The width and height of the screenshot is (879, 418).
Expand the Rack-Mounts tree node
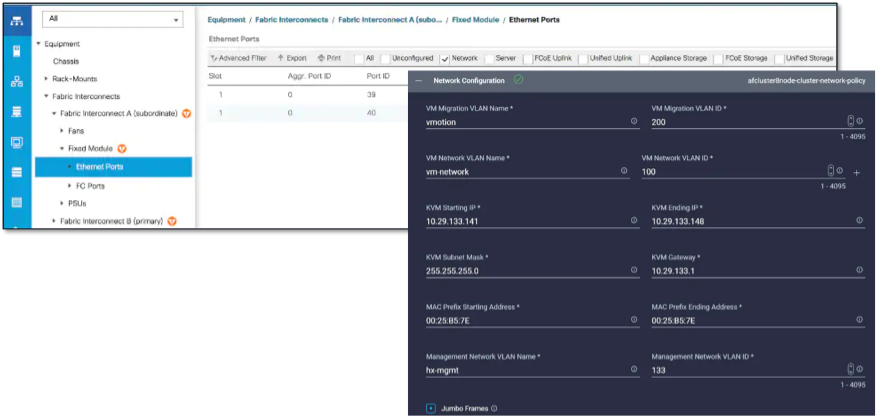tap(46, 78)
